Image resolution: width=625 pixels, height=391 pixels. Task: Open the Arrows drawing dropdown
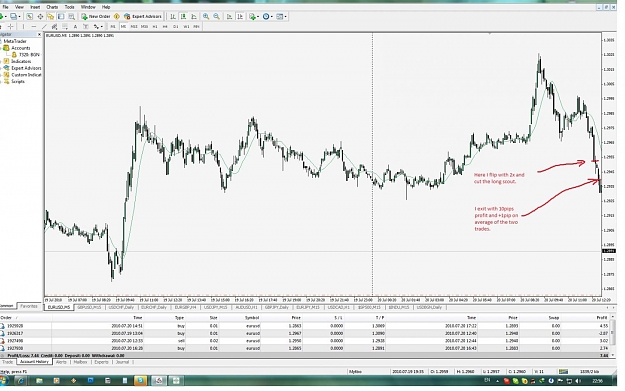pyautogui.click(x=98, y=27)
